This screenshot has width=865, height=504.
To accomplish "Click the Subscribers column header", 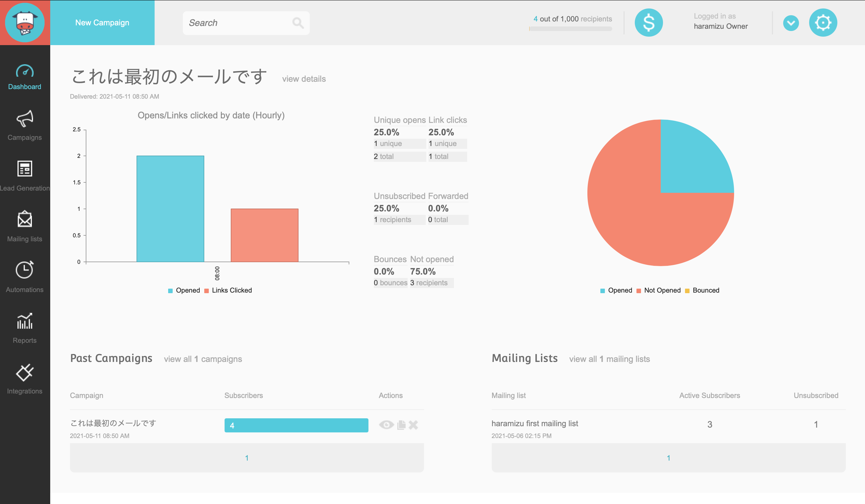I will 243,395.
